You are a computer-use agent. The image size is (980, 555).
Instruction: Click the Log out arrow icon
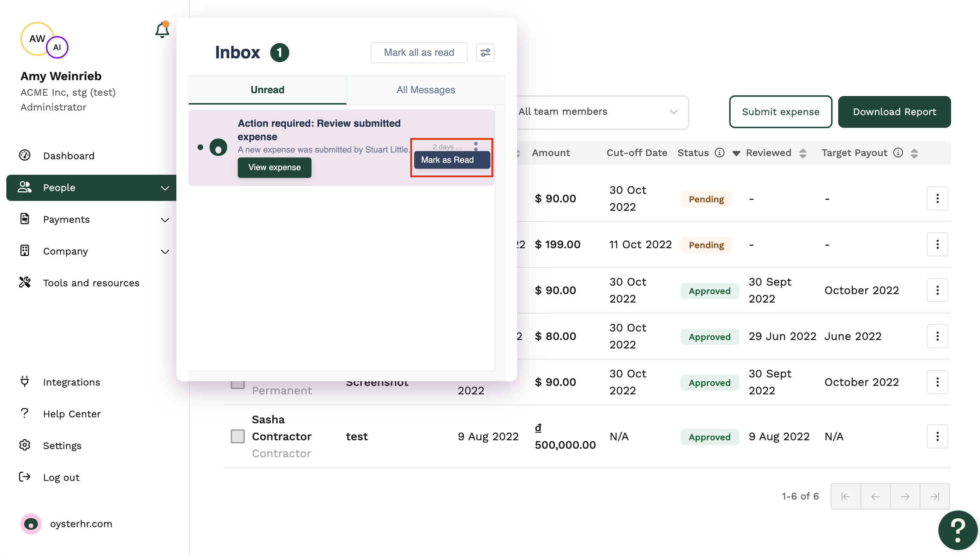point(25,477)
